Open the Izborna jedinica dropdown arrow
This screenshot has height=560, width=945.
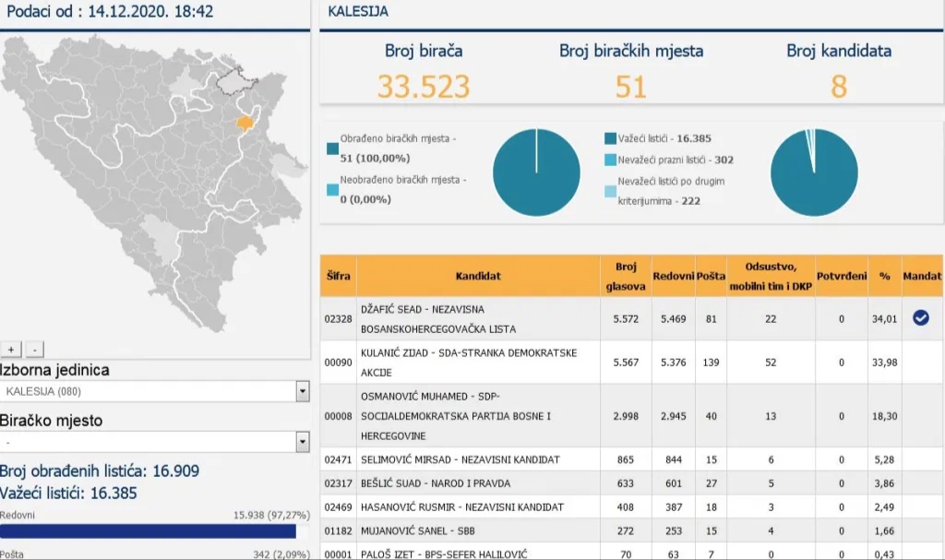coord(302,391)
